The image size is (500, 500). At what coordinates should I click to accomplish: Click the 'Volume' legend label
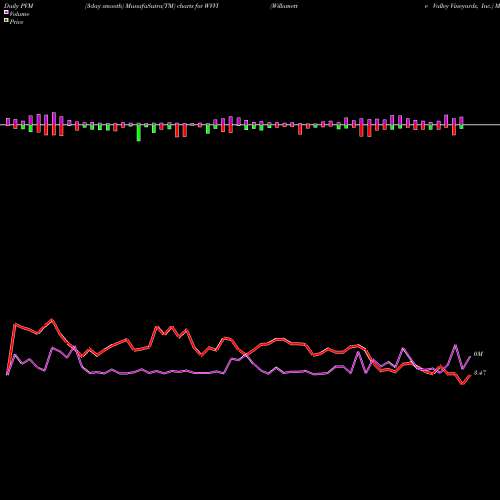coord(19,14)
